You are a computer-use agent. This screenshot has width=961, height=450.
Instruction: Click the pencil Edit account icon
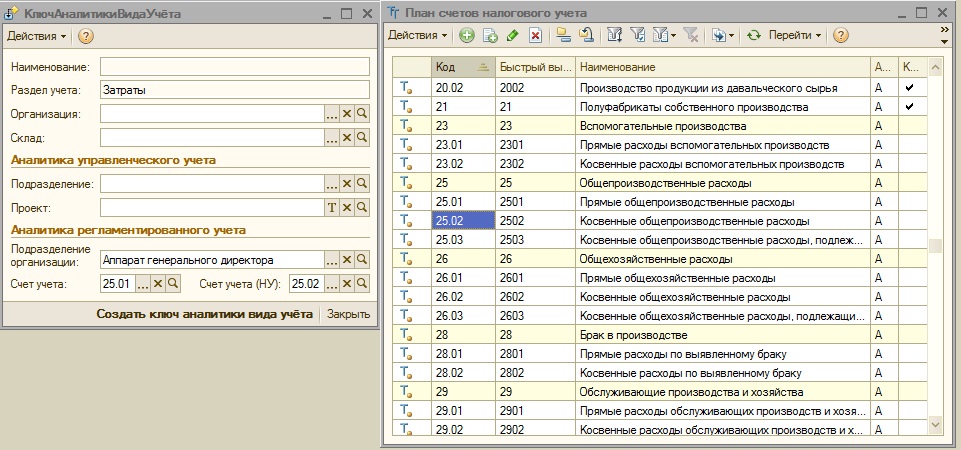coord(513,35)
